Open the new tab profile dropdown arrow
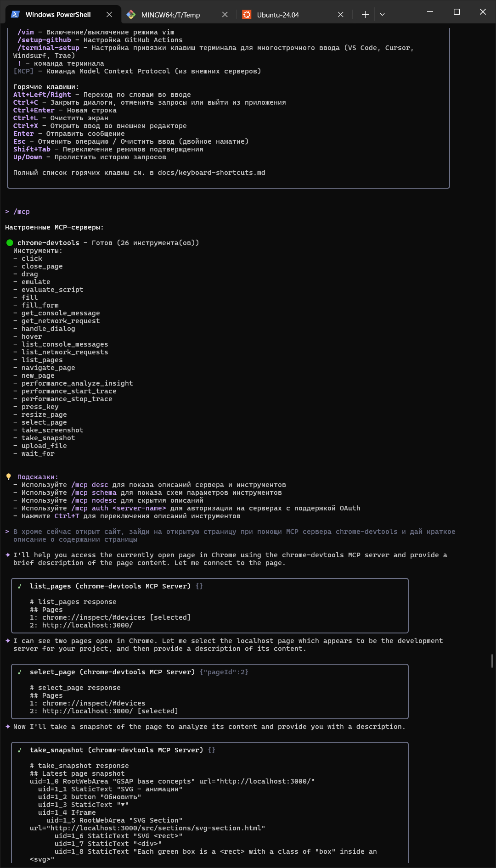Viewport: 496px width, 868px height. [x=382, y=15]
